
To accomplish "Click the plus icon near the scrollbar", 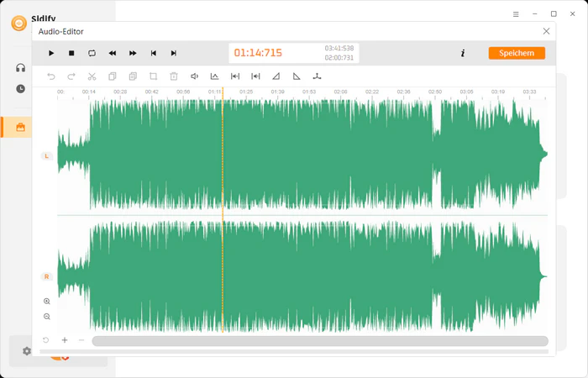I will [x=65, y=340].
